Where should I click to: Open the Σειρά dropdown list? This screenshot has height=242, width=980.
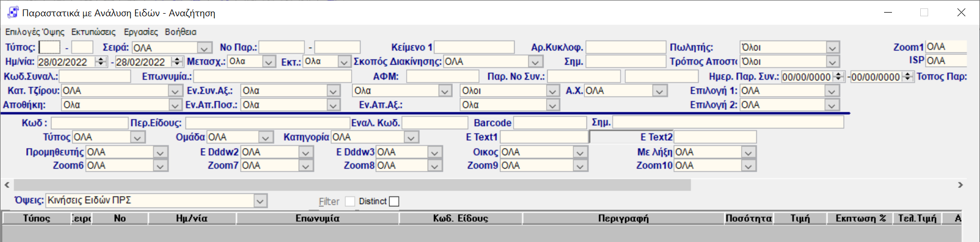(x=205, y=48)
